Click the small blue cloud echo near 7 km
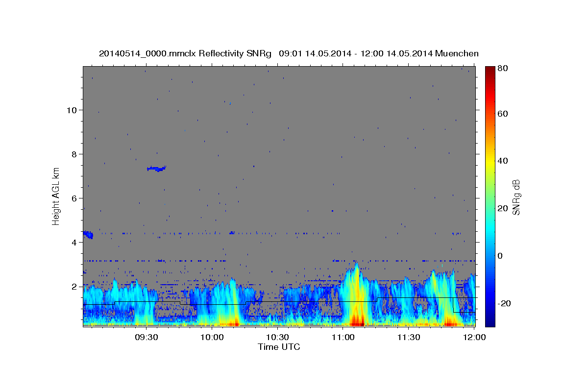 (x=157, y=169)
